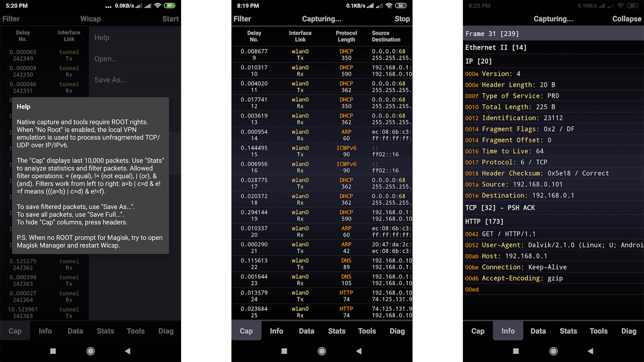Tap recent apps square on left phone
The image size is (644, 362).
click(x=53, y=351)
